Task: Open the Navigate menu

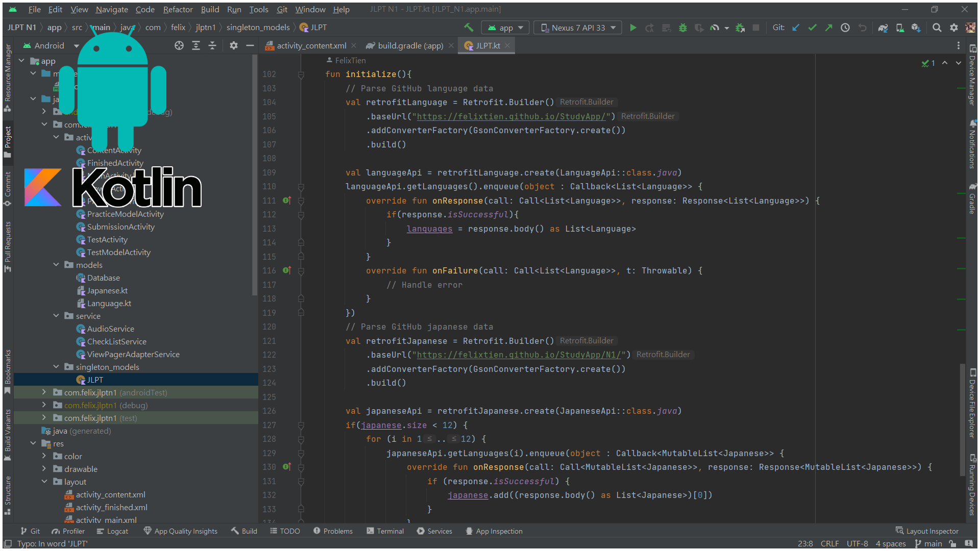Action: (112, 9)
